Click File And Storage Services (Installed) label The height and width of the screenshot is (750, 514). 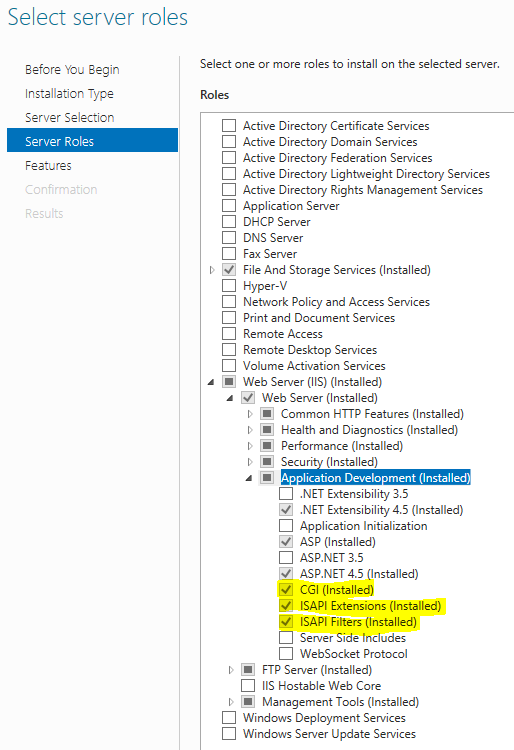337,270
